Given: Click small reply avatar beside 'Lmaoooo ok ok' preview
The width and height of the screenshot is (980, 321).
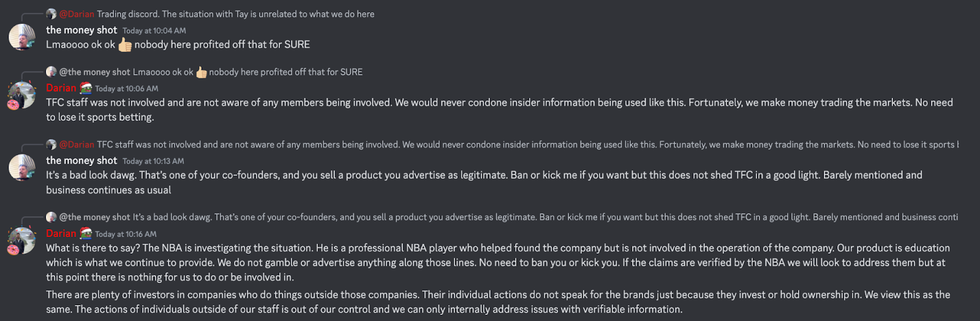Looking at the screenshot, I should click(51, 72).
